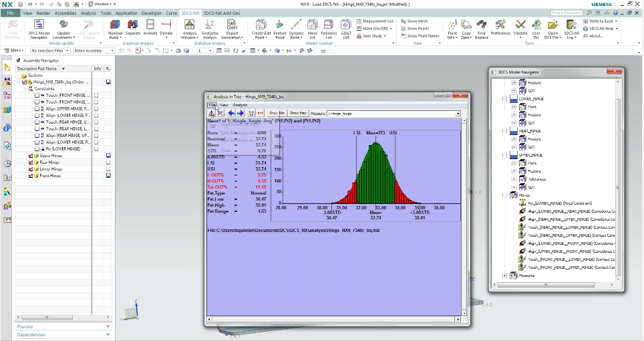Open 3DCS Preferences
The image size is (644, 341).
(500, 27)
